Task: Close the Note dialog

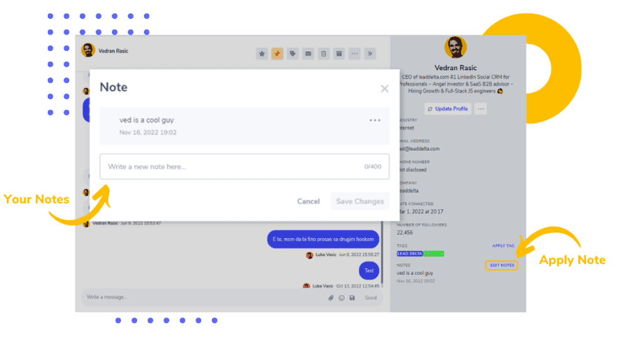Action: tap(384, 89)
